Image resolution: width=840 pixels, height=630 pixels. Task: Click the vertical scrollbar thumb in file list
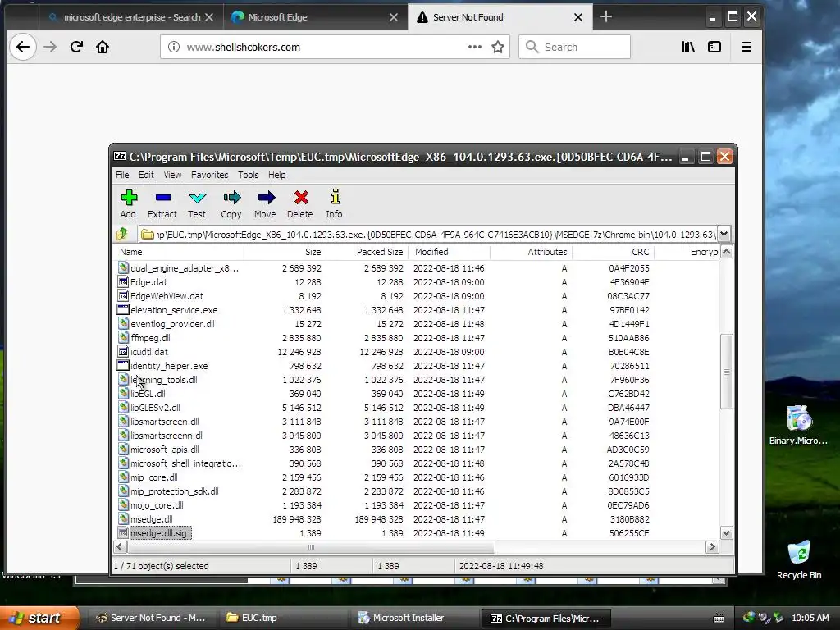pyautogui.click(x=727, y=372)
